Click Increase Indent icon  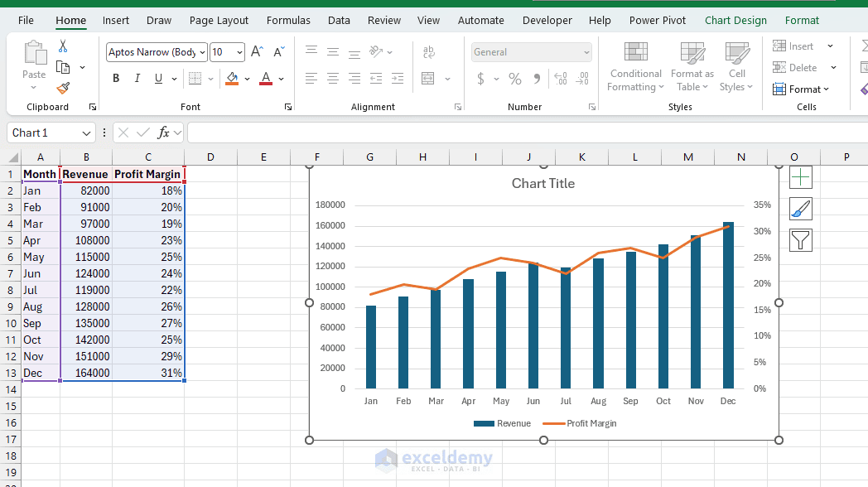click(398, 78)
